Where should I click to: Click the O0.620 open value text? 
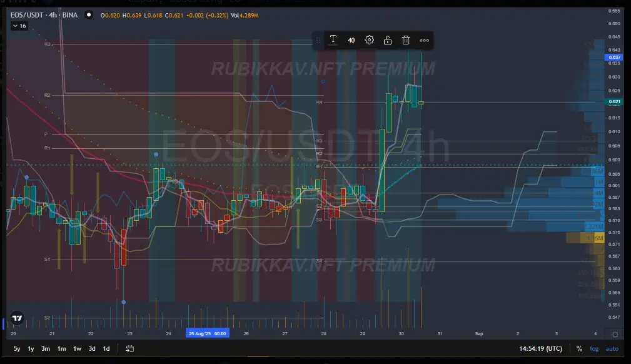tap(110, 15)
